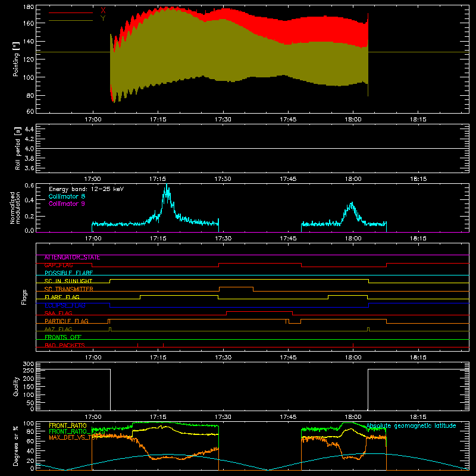
Task: Select the Collimator 9 legend entry
Action: click(67, 203)
